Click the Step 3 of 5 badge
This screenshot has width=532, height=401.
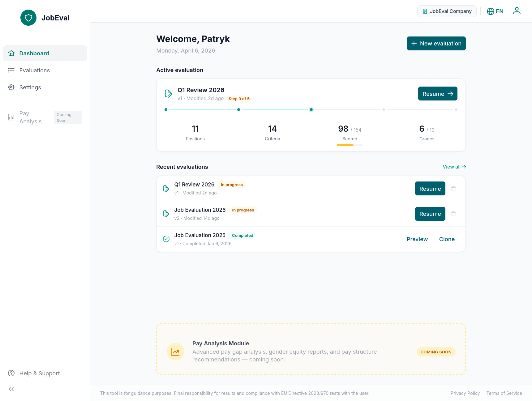click(239, 99)
